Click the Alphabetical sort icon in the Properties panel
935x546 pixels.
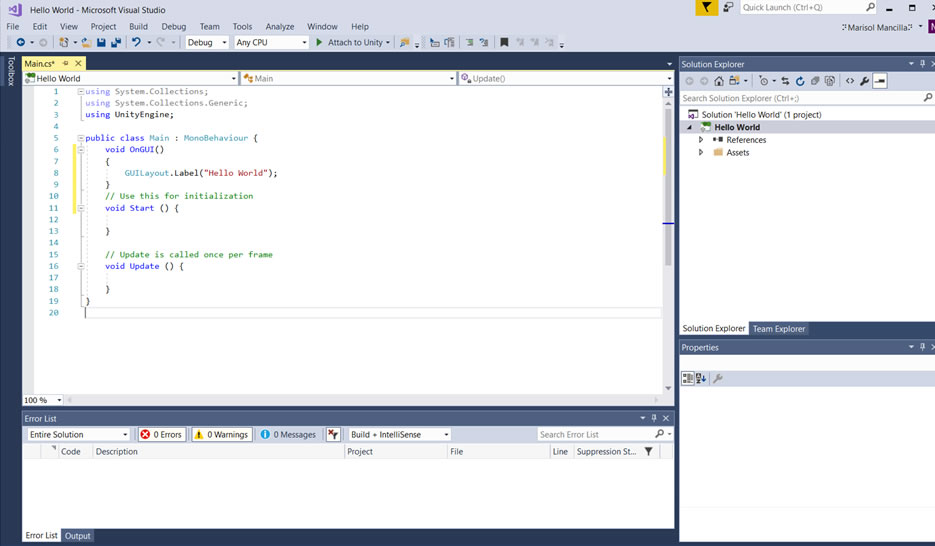click(701, 378)
